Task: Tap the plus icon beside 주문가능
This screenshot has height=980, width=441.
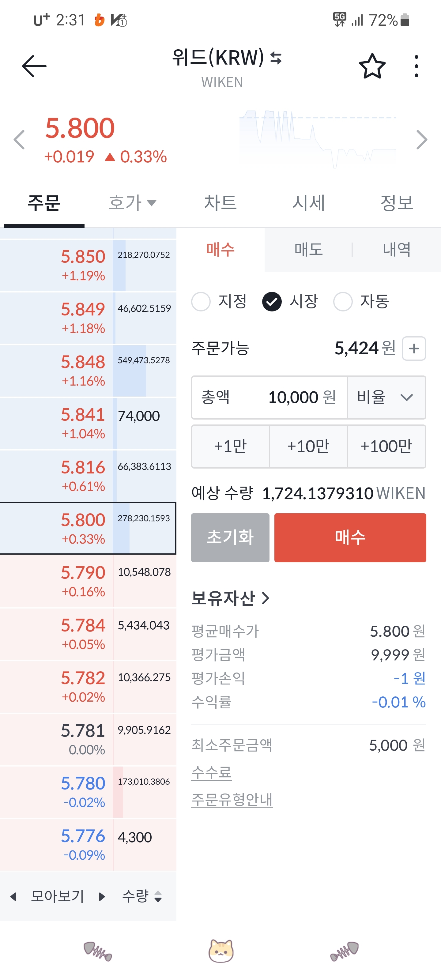Action: [414, 348]
